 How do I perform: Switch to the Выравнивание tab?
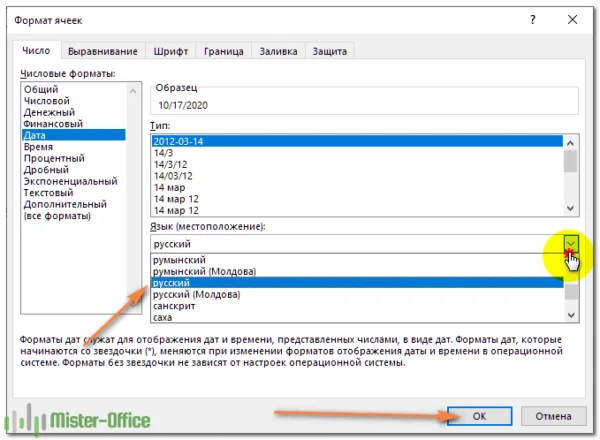[x=104, y=52]
